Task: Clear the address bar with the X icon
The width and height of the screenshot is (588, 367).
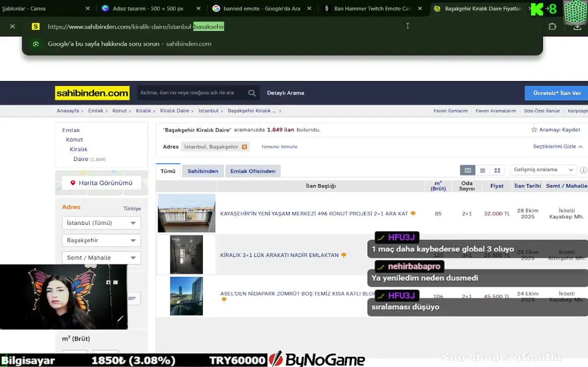Action: coord(12,27)
